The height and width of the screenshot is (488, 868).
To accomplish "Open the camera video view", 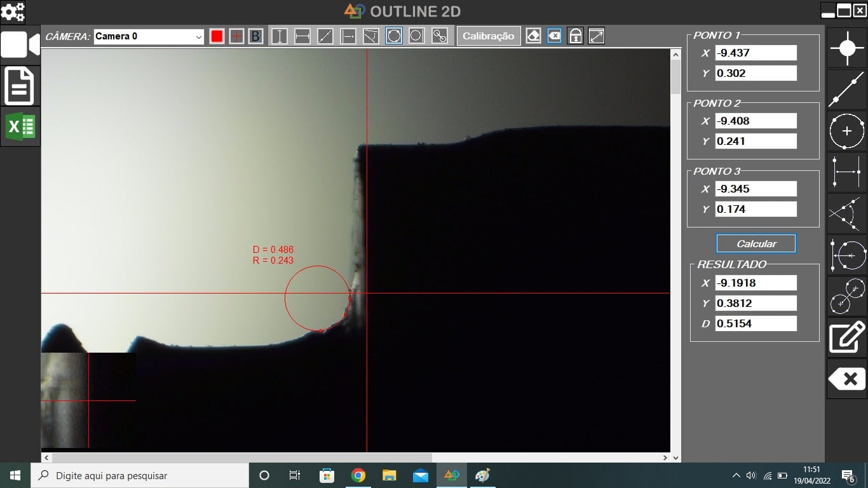I will pyautogui.click(x=20, y=45).
